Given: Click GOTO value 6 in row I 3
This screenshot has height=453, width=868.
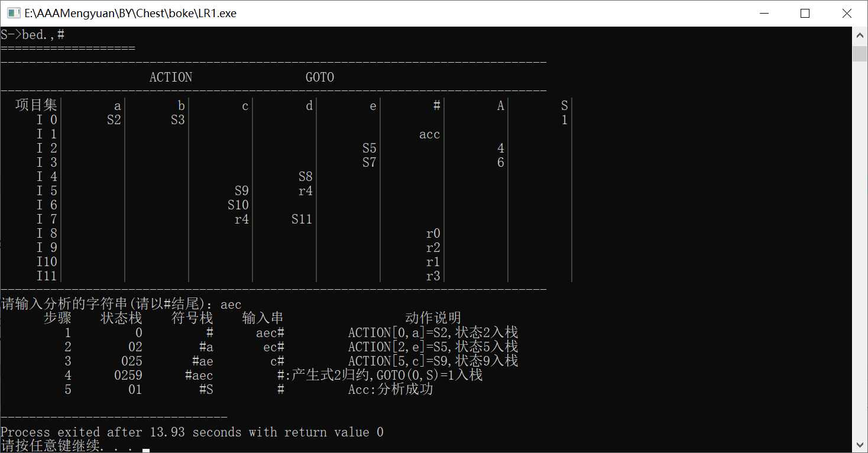Looking at the screenshot, I should (501, 163).
